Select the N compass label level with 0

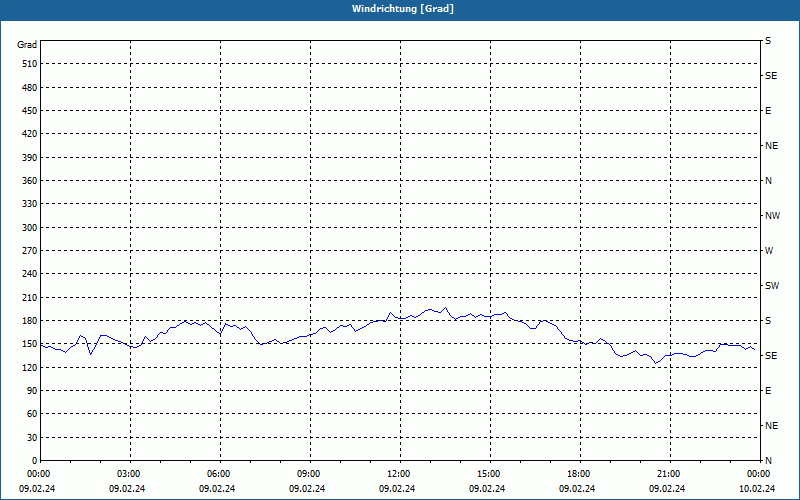click(x=768, y=461)
